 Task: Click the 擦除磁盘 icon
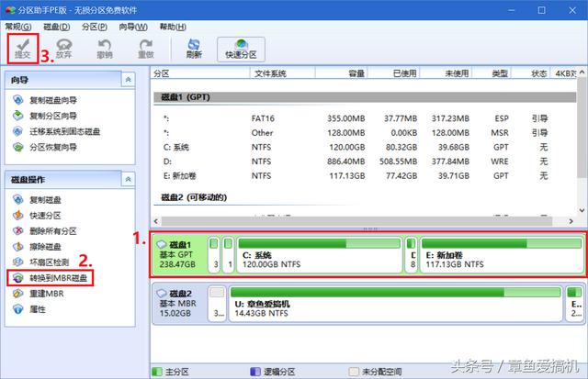pyautogui.click(x=18, y=247)
